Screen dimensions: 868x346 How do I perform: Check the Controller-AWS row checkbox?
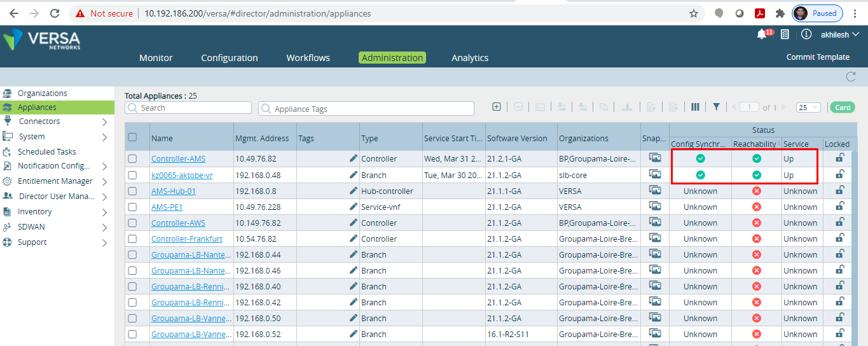click(x=132, y=223)
